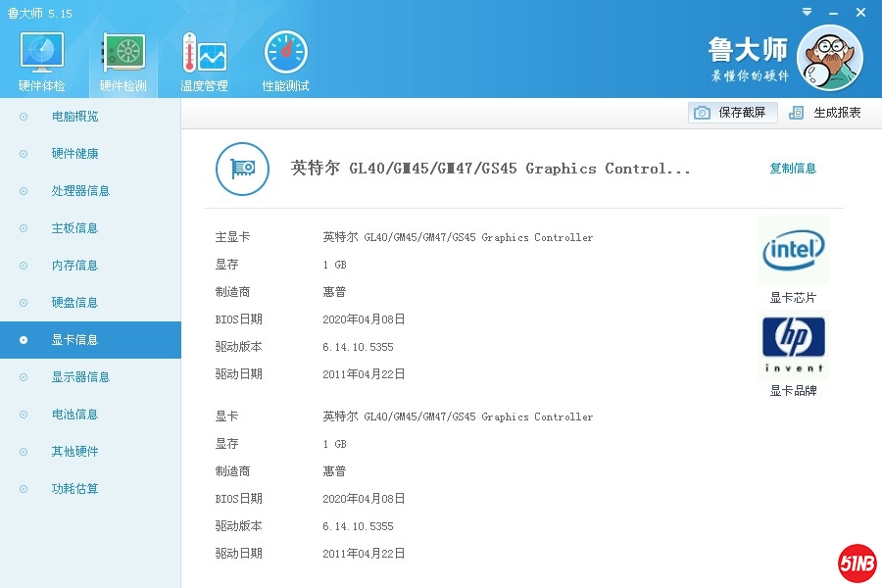
Task: Click the 鲁大师 mascot avatar
Action: tap(829, 58)
